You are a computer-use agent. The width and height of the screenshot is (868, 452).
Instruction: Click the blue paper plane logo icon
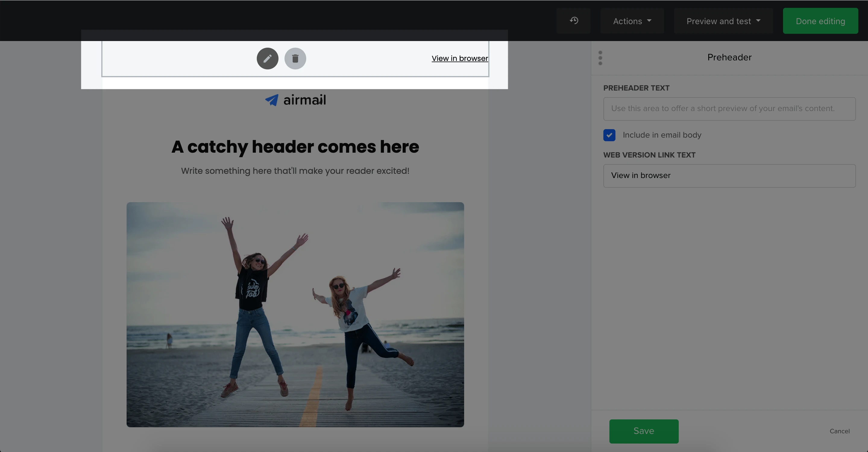272,100
